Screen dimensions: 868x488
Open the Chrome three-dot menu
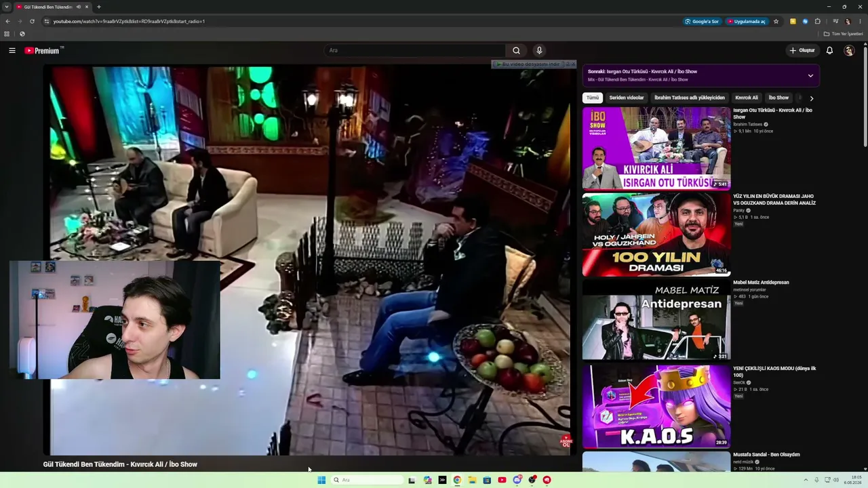860,21
